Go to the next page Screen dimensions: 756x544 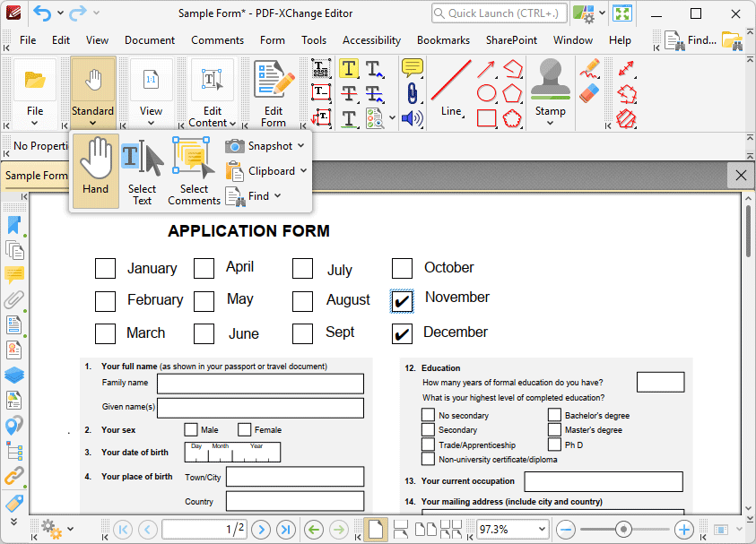[x=261, y=530]
